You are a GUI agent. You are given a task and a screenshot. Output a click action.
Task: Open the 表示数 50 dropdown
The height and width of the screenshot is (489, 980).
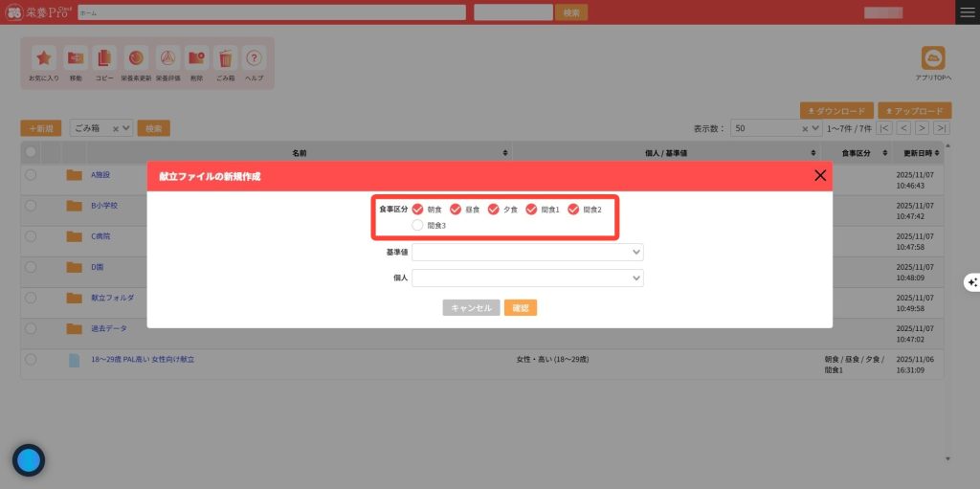coord(775,128)
